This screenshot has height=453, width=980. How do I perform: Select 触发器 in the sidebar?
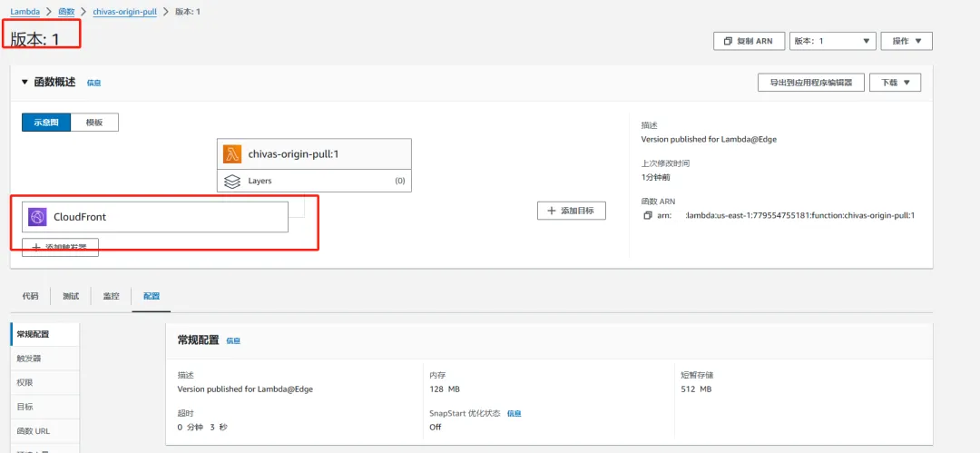(x=45, y=359)
